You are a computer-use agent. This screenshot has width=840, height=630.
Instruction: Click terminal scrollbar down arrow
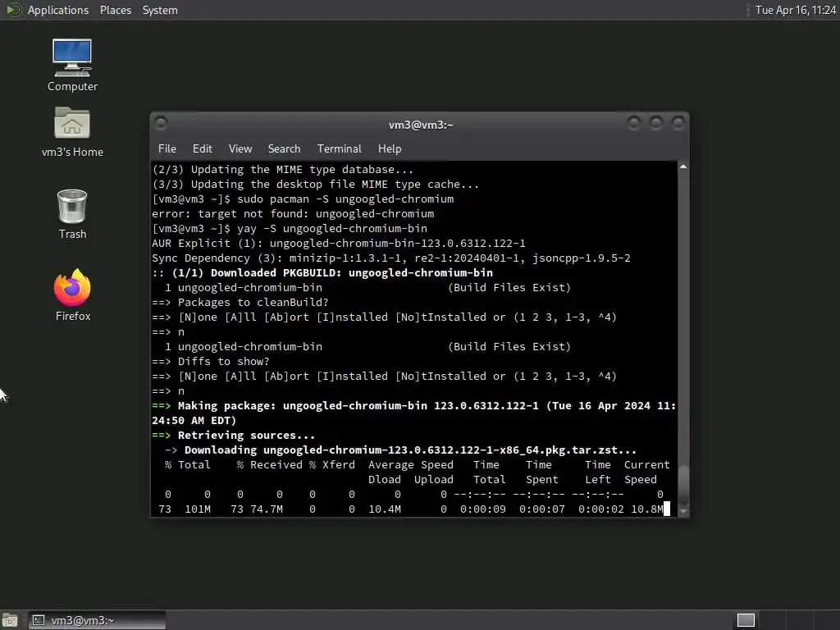coord(683,511)
